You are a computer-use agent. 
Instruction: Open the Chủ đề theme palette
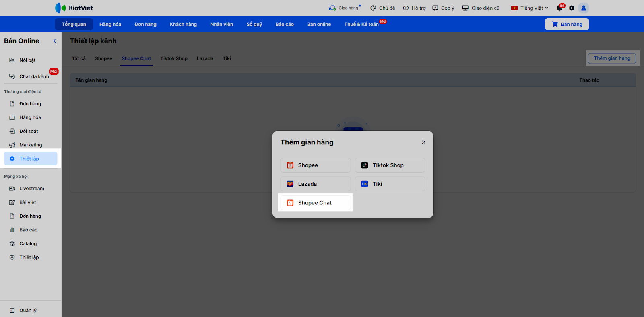tap(383, 8)
